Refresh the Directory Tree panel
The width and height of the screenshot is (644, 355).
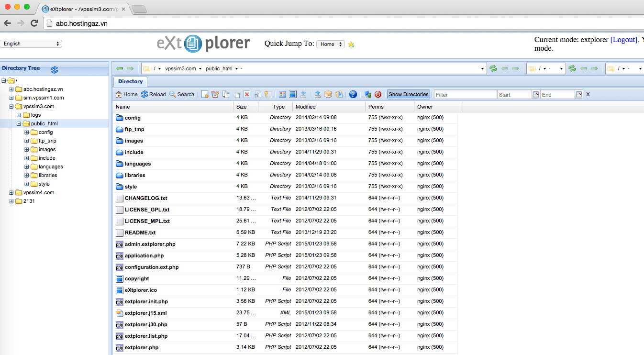pos(55,69)
